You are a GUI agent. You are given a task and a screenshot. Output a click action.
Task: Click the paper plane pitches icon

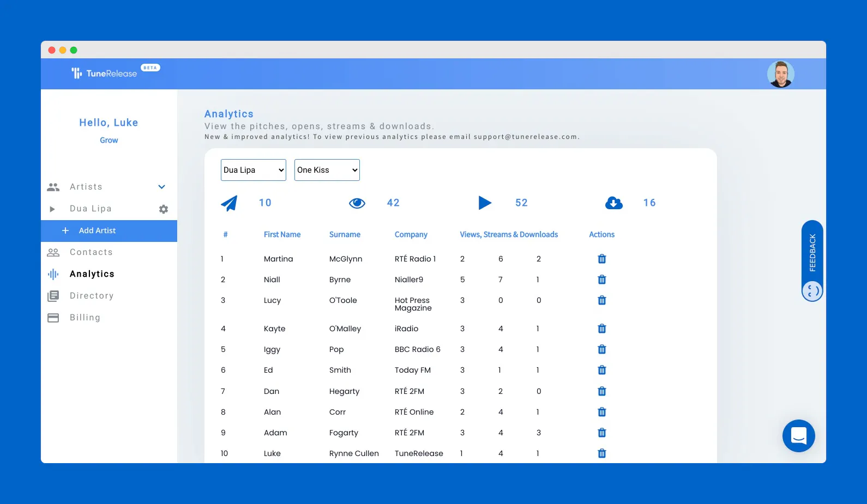[229, 203]
